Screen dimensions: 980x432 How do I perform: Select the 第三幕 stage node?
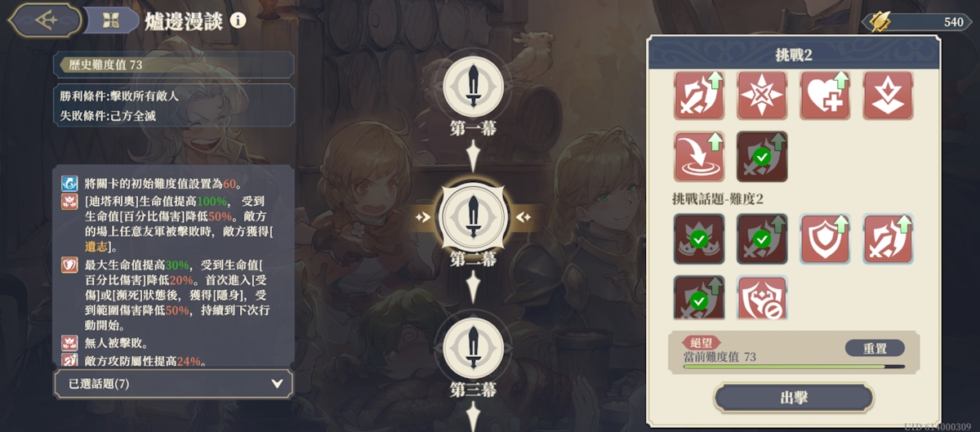point(473,345)
